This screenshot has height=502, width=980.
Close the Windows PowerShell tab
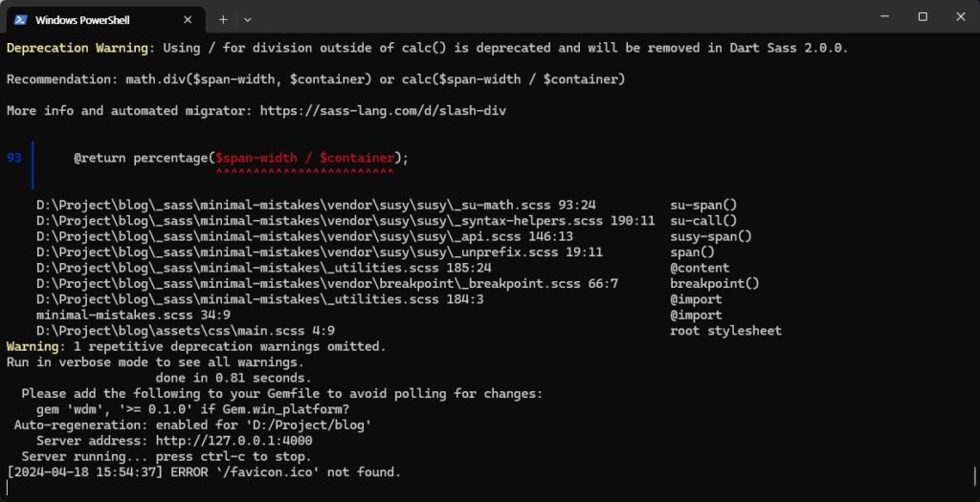pos(188,19)
